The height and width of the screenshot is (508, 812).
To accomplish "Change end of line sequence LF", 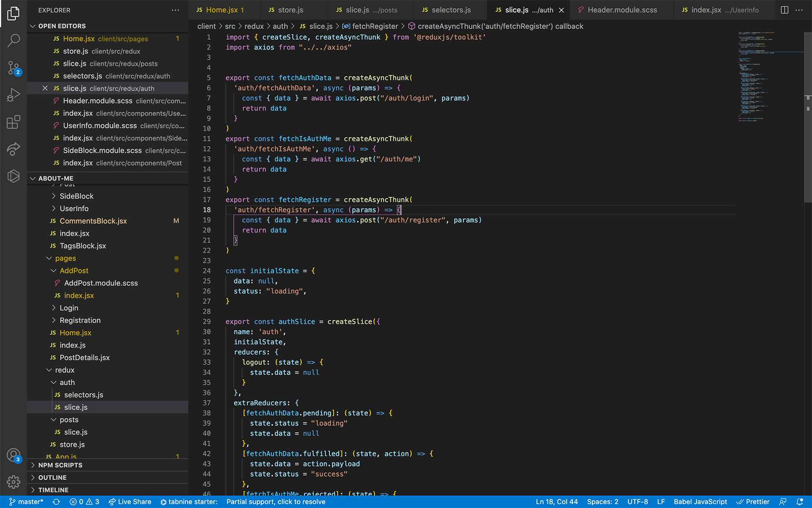I will [661, 502].
